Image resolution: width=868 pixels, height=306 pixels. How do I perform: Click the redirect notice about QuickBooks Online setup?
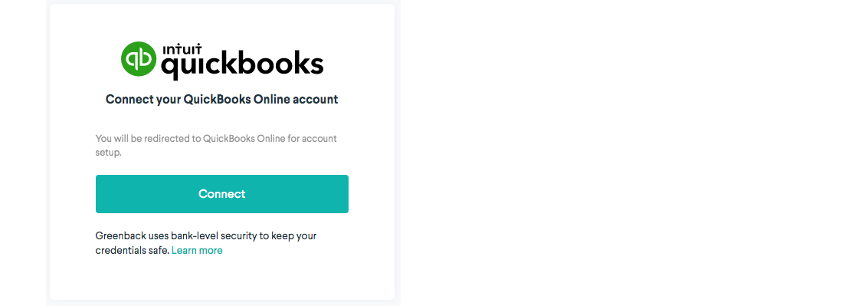click(x=216, y=146)
